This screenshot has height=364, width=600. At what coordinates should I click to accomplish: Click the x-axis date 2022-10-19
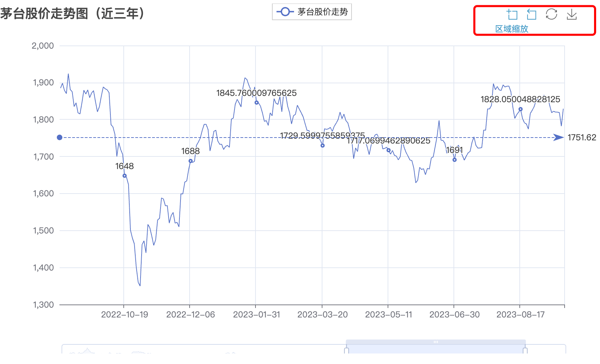tap(124, 315)
